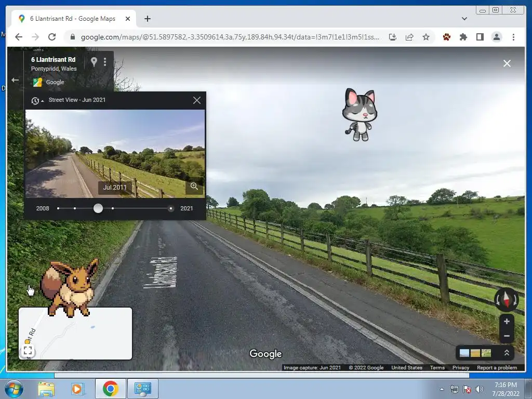
Task: Reload the Google Maps page
Action: pyautogui.click(x=52, y=37)
